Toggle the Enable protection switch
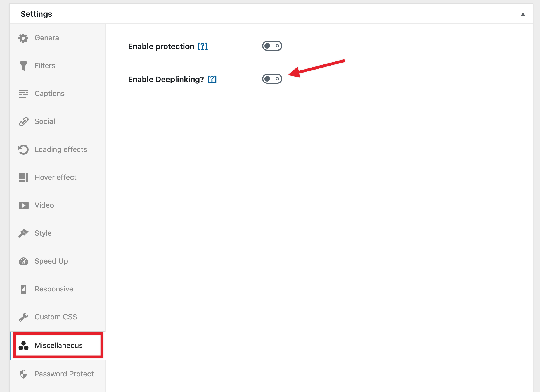This screenshot has width=540, height=392. point(272,46)
